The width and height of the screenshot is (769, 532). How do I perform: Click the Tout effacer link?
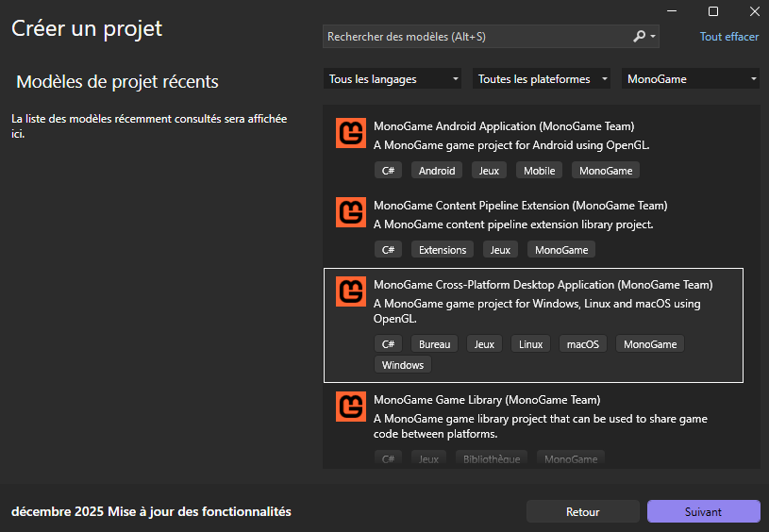728,37
